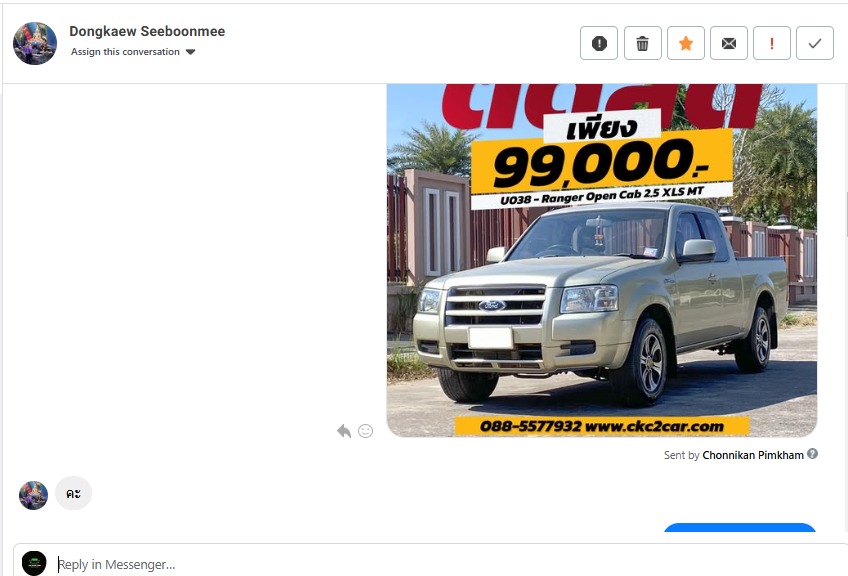This screenshot has height=576, width=848.
Task: Mark conversation as spam with octagon icon
Action: [x=599, y=43]
